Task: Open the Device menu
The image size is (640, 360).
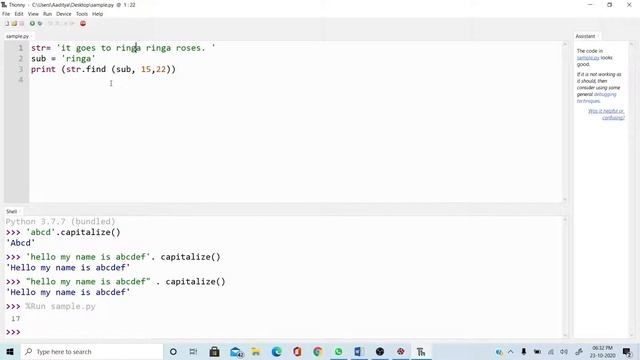Action: 63,14
